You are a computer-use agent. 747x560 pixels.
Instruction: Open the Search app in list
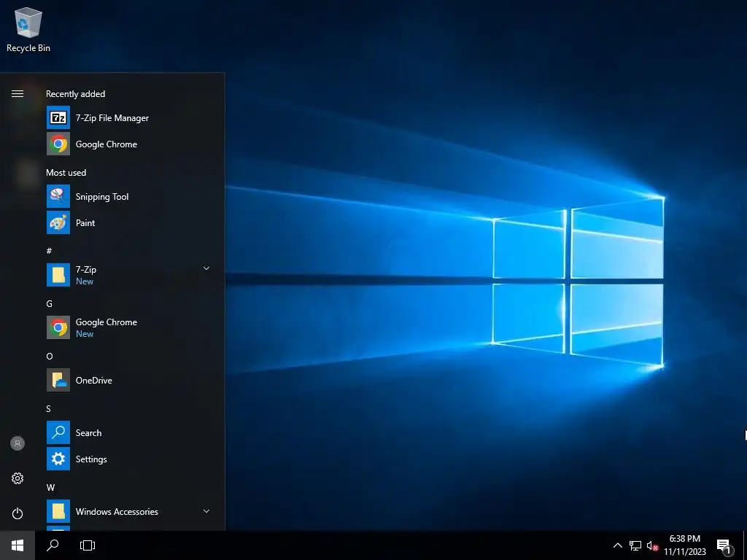134,432
